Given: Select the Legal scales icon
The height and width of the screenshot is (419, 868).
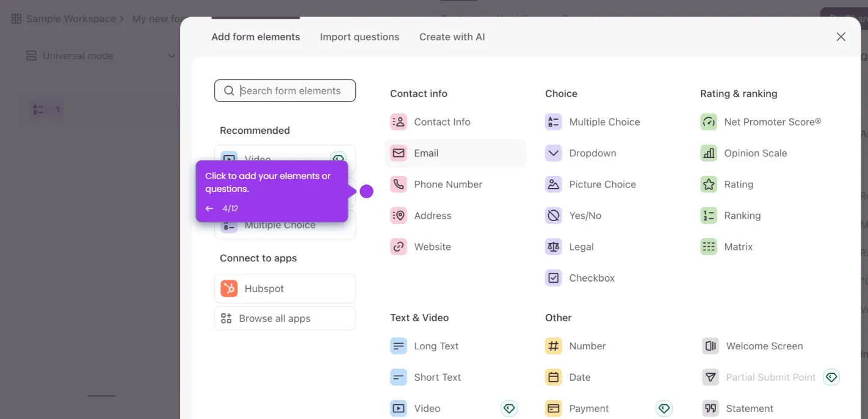Looking at the screenshot, I should (554, 246).
